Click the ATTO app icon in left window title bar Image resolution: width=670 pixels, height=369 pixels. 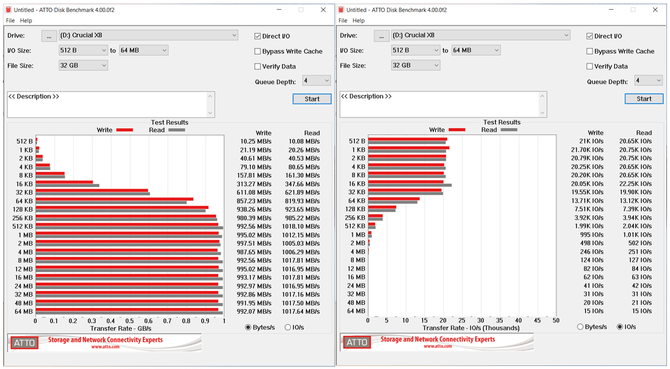[9, 9]
